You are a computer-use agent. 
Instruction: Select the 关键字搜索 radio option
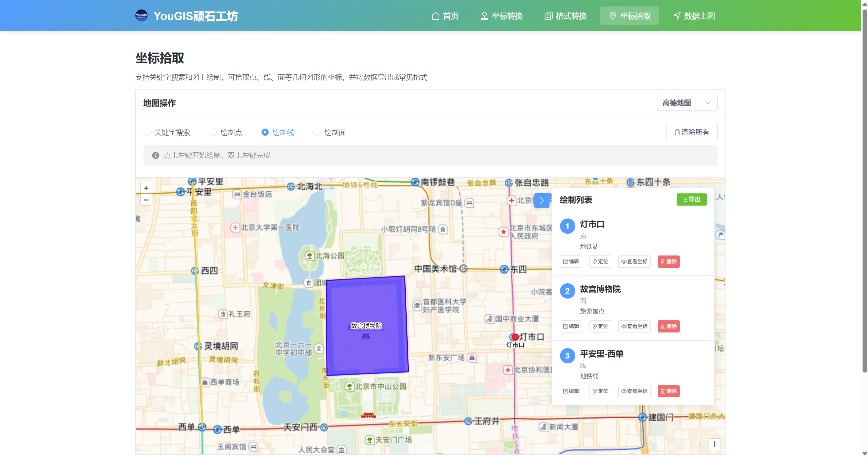(x=147, y=132)
